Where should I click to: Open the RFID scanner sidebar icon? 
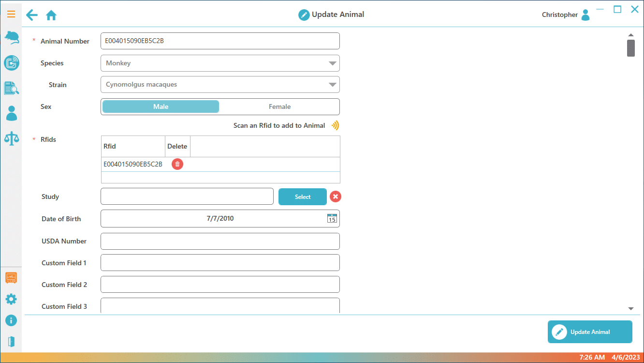11,63
